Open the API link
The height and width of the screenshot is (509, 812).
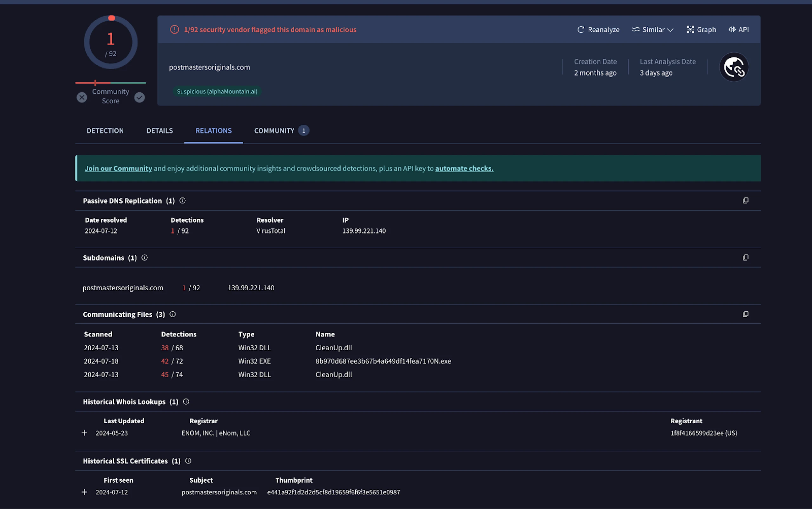click(739, 30)
